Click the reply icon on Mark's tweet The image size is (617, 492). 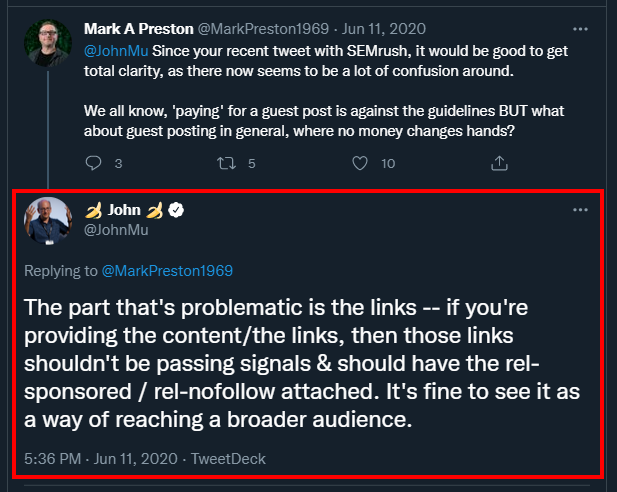95,163
